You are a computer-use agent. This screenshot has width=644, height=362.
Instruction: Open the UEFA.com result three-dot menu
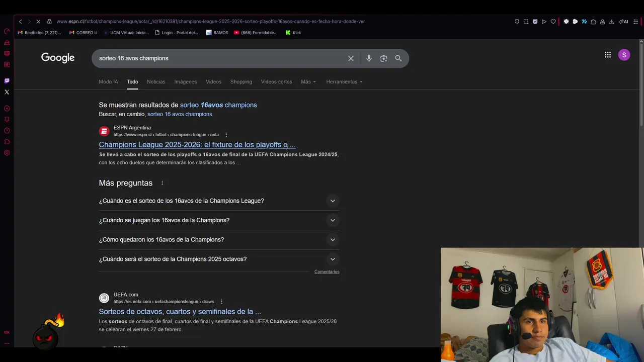tap(221, 302)
